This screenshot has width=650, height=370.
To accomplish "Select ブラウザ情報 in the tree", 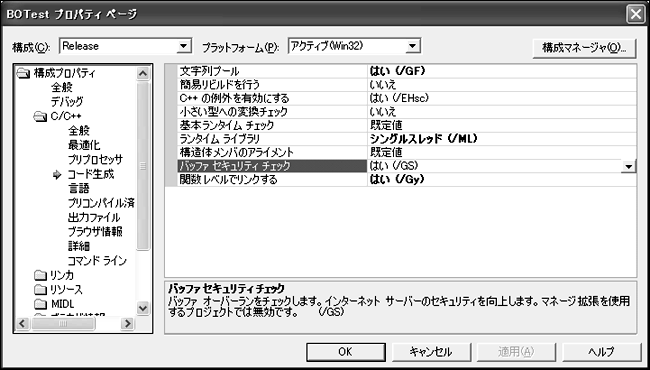I will 95,232.
